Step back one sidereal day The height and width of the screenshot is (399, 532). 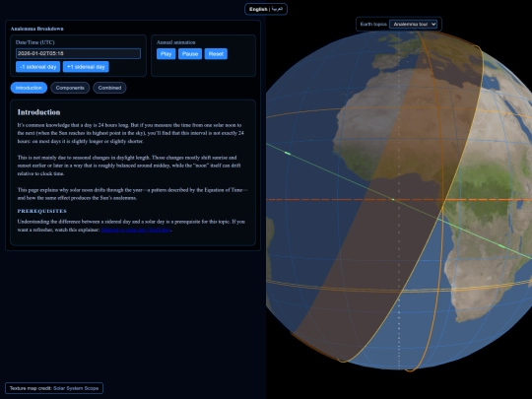(38, 67)
